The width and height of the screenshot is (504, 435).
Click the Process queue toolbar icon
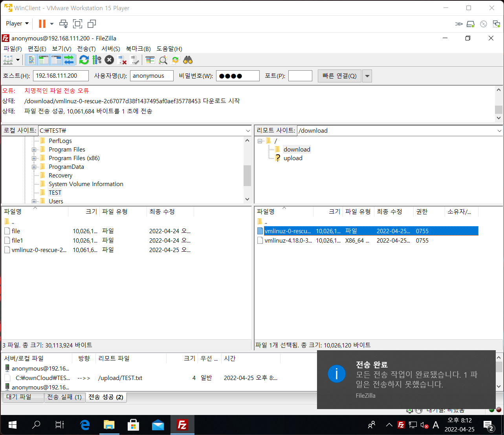(97, 60)
